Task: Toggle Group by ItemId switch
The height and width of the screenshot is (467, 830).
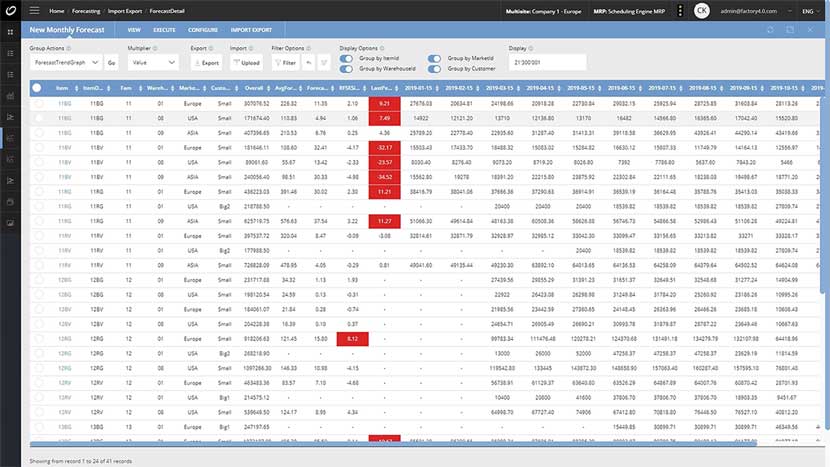Action: pos(346,58)
